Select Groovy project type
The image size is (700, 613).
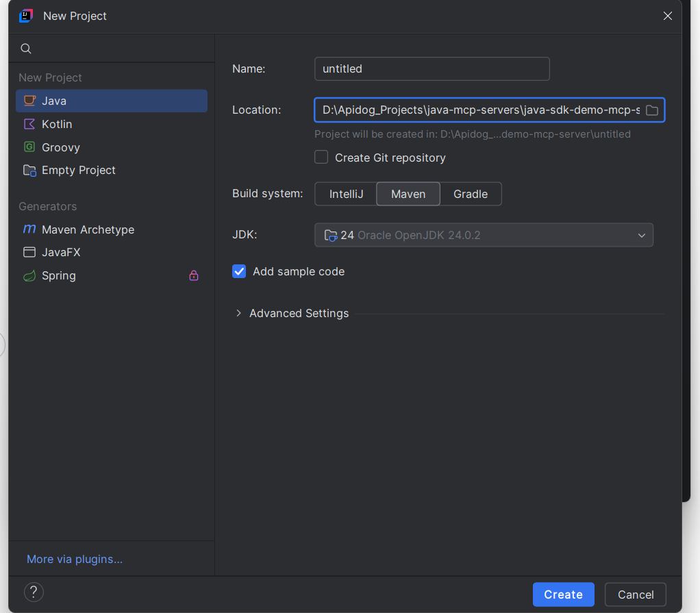(x=112, y=147)
